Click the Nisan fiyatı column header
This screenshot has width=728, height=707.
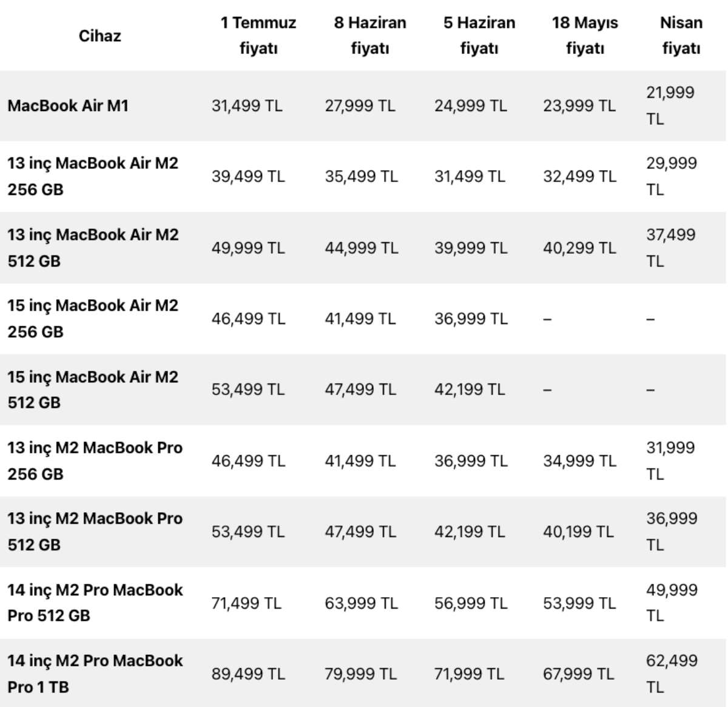(x=681, y=36)
